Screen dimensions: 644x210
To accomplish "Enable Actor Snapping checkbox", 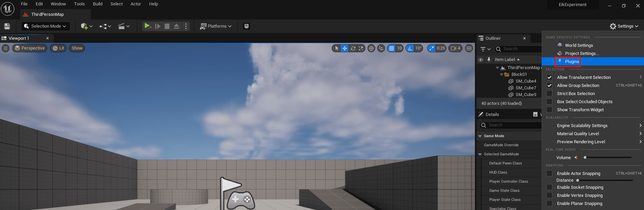I will pyautogui.click(x=549, y=173).
